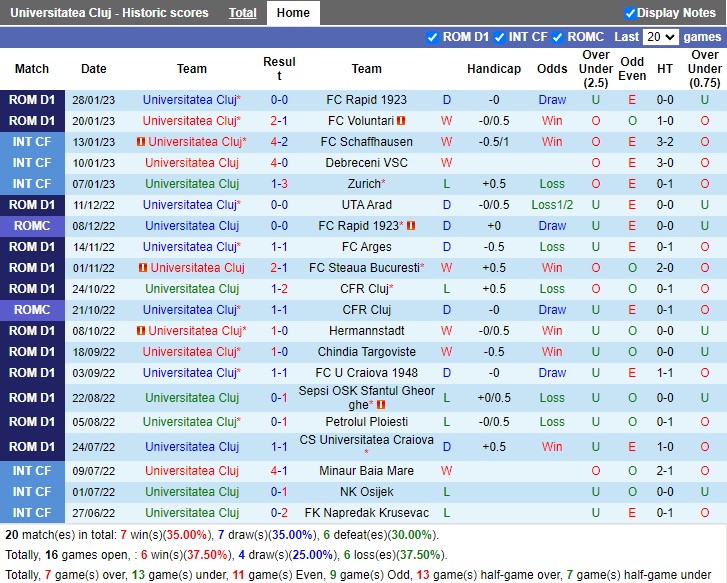
Task: Click ROMC league badge for 21/10/22 match
Action: 32,310
